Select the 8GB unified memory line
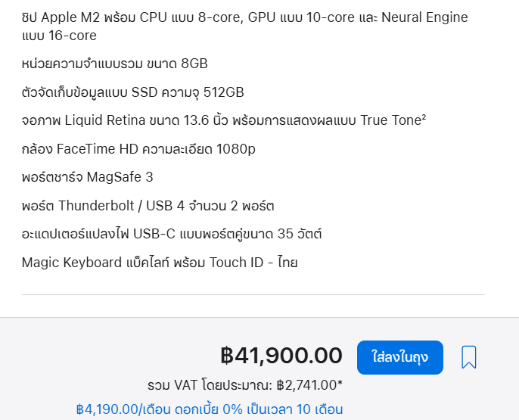This screenshot has height=420, width=519. (x=114, y=64)
